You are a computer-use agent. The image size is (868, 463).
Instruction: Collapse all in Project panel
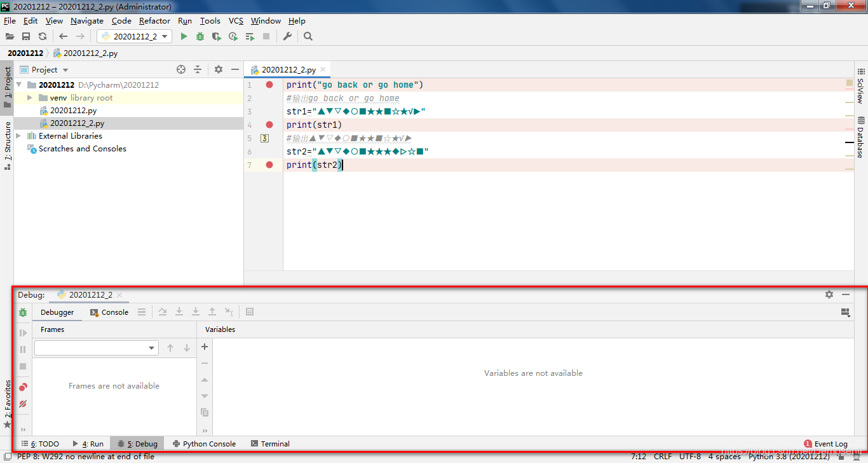pos(198,69)
